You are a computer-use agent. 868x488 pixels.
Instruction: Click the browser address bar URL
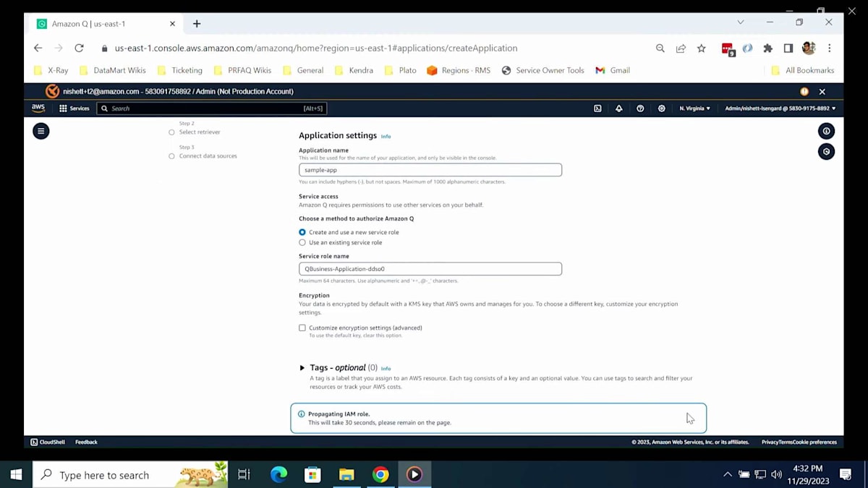click(x=316, y=48)
